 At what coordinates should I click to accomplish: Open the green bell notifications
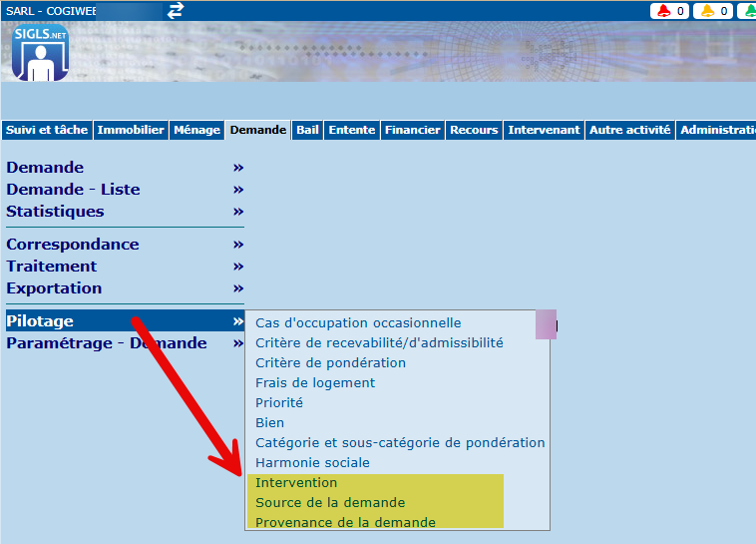pos(746,11)
